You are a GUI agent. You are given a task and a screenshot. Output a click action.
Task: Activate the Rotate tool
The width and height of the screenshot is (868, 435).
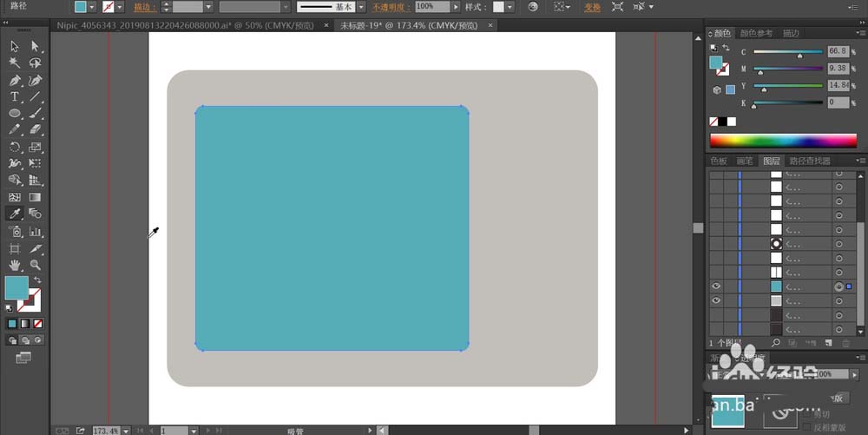pos(15,148)
